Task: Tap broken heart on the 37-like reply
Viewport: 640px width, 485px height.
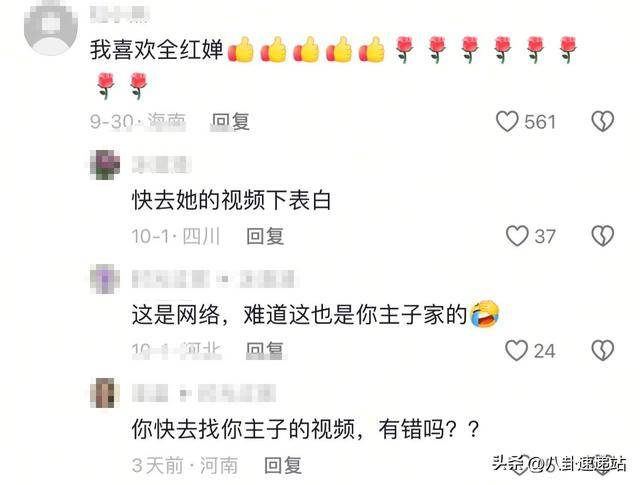Action: 602,236
